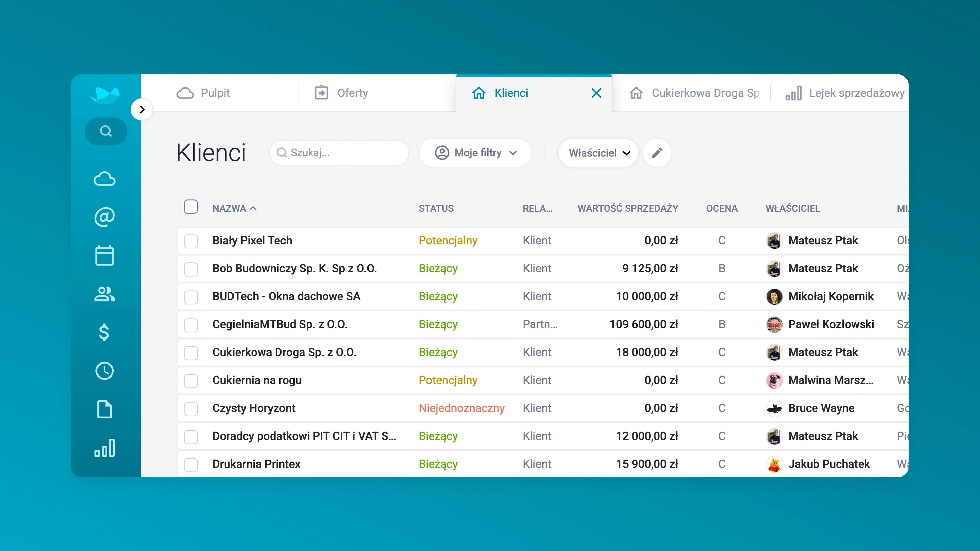The height and width of the screenshot is (551, 980).
Task: Expand the sidebar with arrow button
Action: coord(142,109)
